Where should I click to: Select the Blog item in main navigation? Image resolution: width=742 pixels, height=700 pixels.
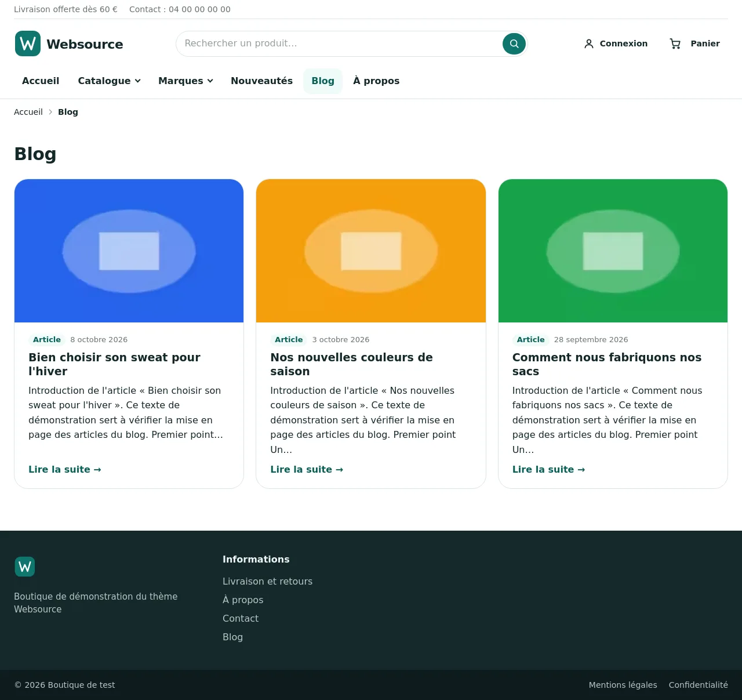click(x=323, y=81)
